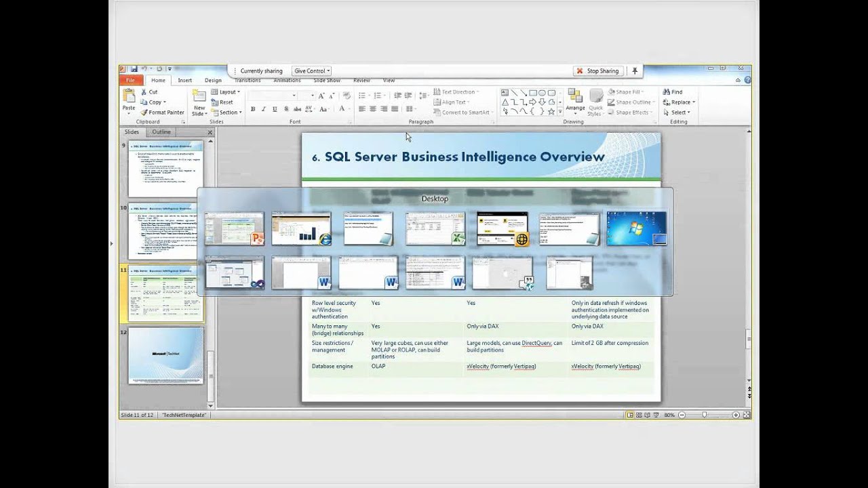Screen dimensions: 868x488
Task: Click the 80% zoom level button
Action: [669, 415]
